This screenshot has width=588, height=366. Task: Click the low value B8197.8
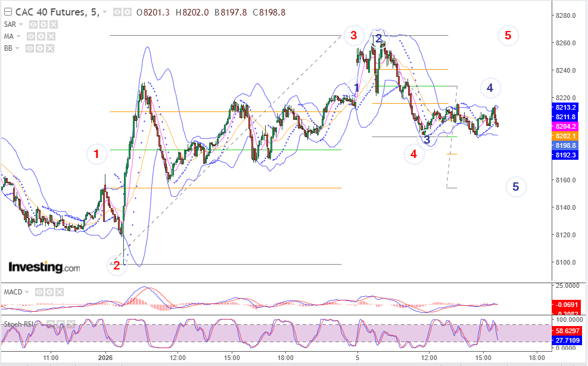(231, 13)
